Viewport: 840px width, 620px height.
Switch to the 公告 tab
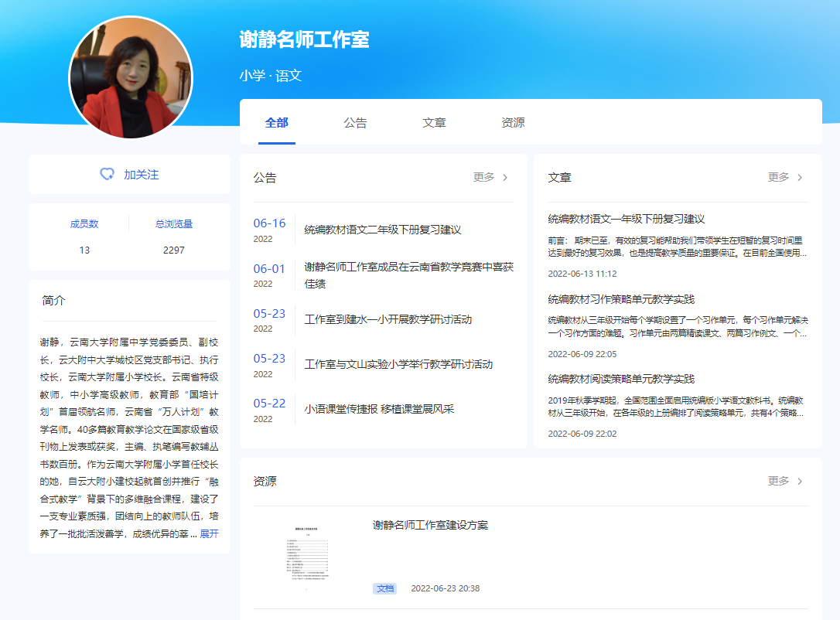click(x=355, y=123)
